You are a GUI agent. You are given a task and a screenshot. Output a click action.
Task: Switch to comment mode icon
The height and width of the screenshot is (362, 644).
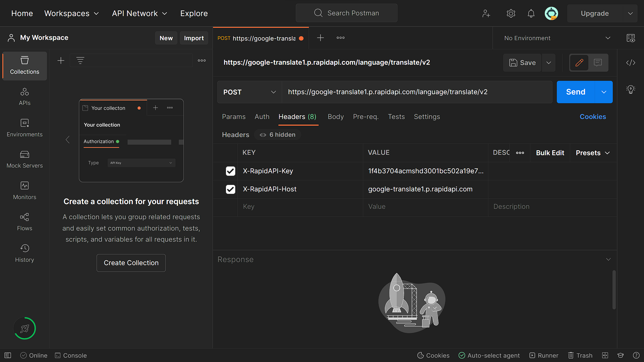click(598, 63)
